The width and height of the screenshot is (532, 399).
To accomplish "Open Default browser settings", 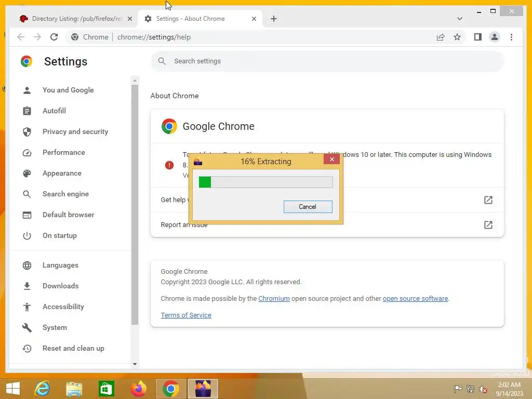I will [x=68, y=215].
